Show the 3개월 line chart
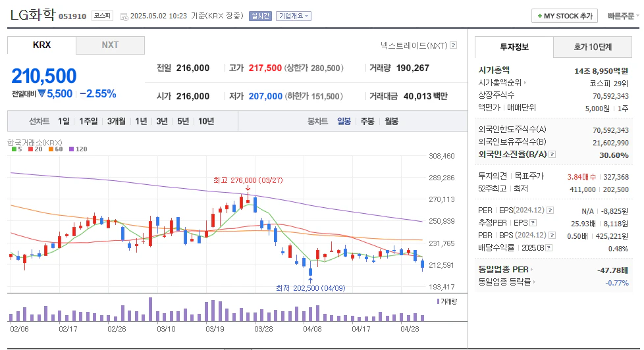 (x=117, y=121)
